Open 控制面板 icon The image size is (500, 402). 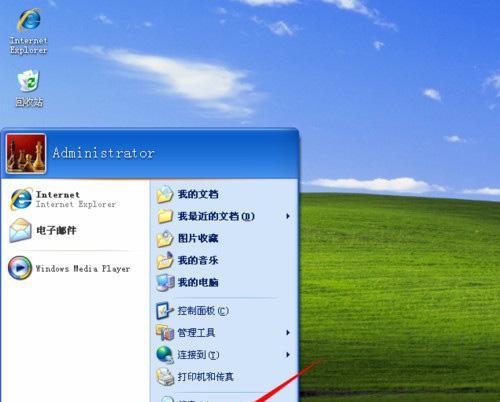point(165,311)
